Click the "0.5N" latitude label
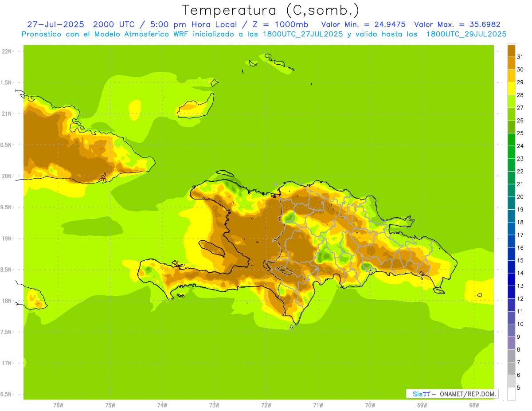The image size is (532, 411). 6,145
